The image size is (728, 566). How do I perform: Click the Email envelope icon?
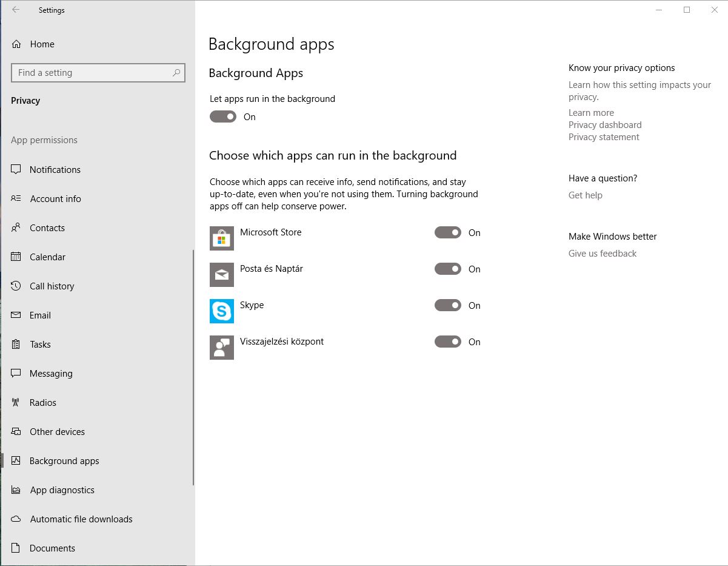16,315
